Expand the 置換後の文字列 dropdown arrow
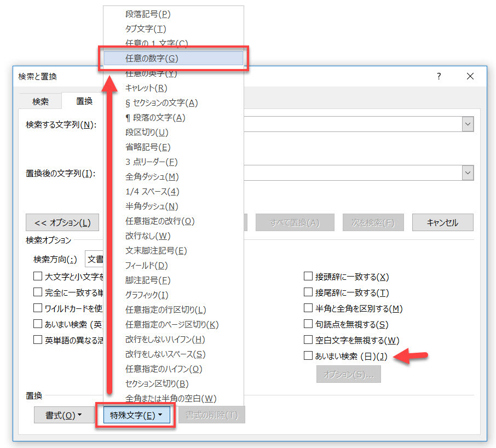 pyautogui.click(x=468, y=173)
